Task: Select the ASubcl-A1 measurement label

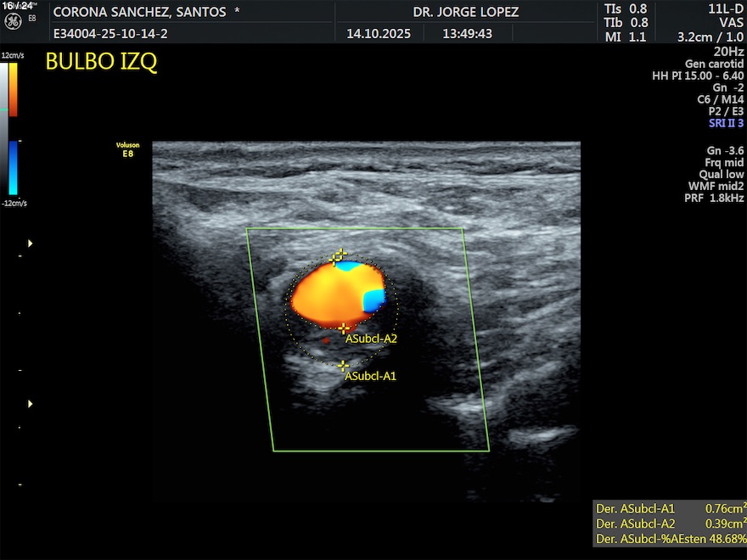Action: (x=371, y=376)
